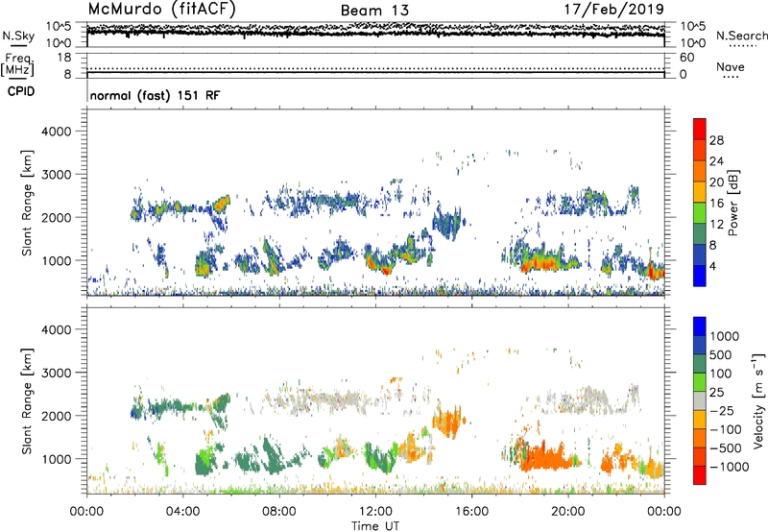Click the "12:00" time tick label

click(x=375, y=512)
